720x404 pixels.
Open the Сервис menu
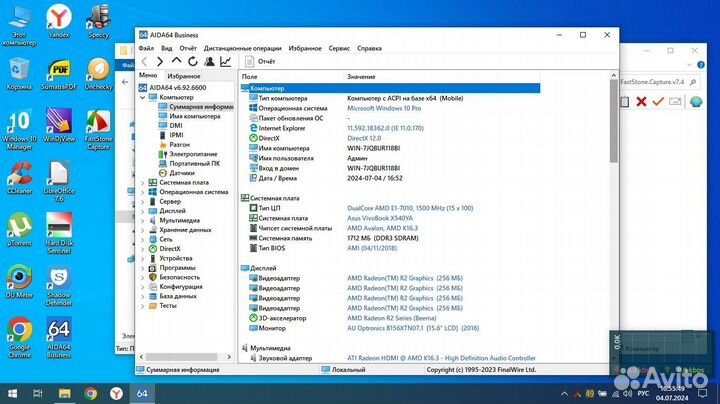click(x=339, y=47)
